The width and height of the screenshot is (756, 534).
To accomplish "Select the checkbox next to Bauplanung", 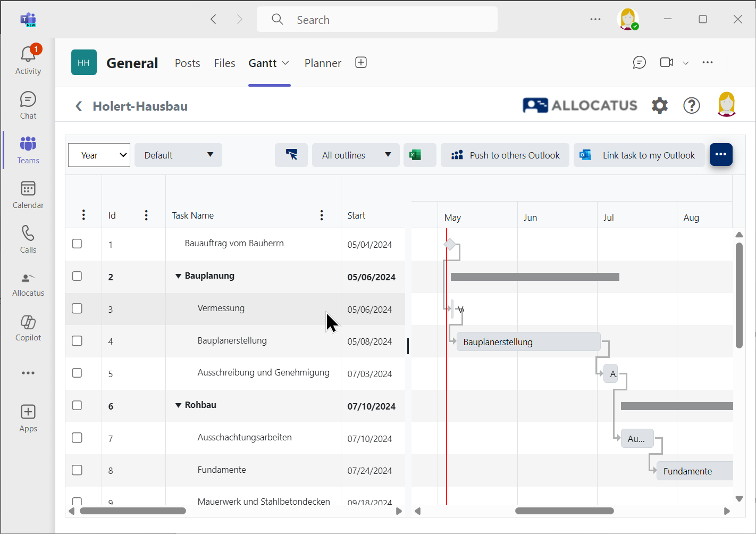I will coord(77,276).
